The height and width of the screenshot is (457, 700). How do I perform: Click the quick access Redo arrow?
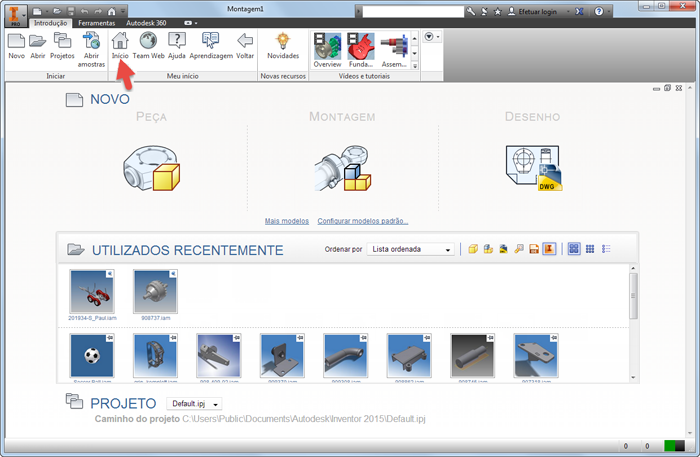[98, 11]
